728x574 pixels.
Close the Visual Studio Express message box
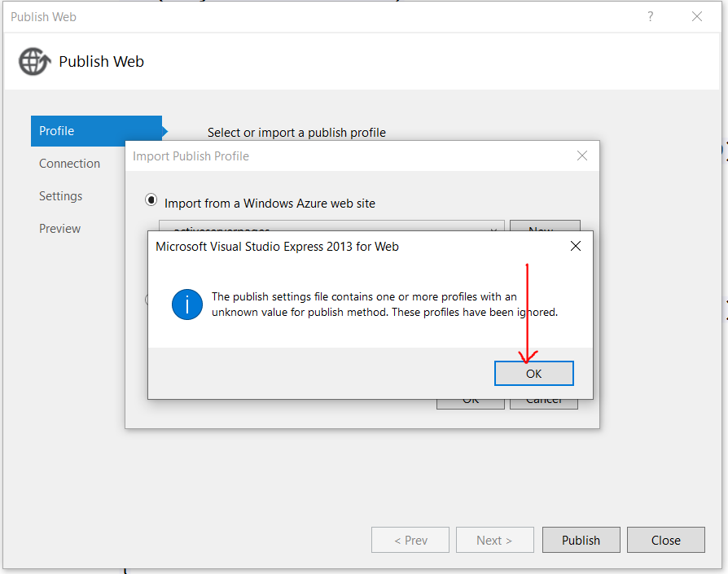575,246
